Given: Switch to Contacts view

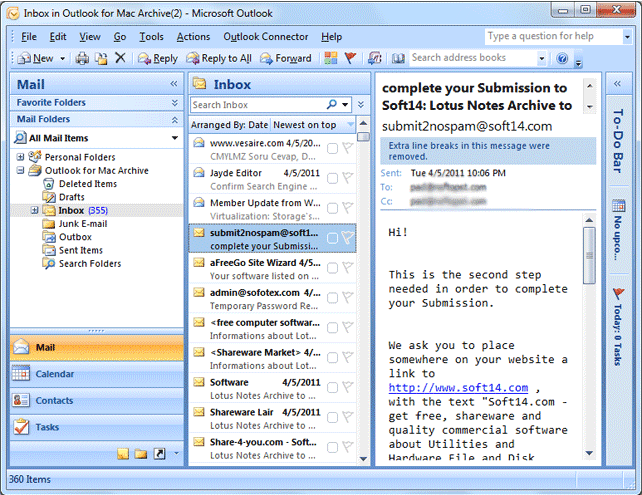Looking at the screenshot, I should [97, 400].
